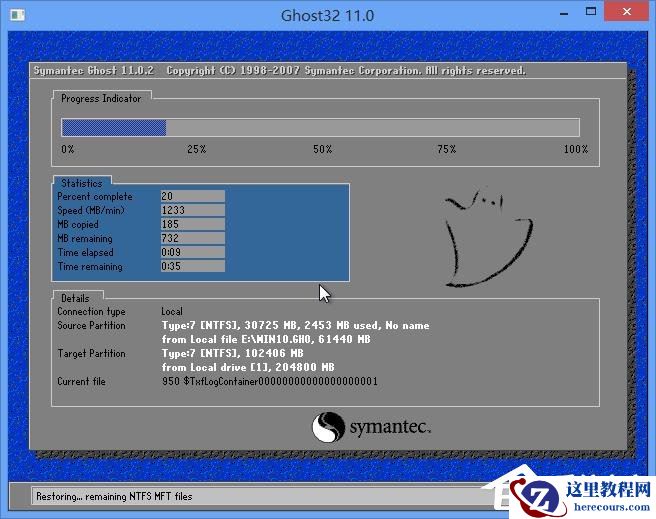Screen dimensions: 656x519
Task: Select the Time elapsed value 0:09
Action: (192, 252)
